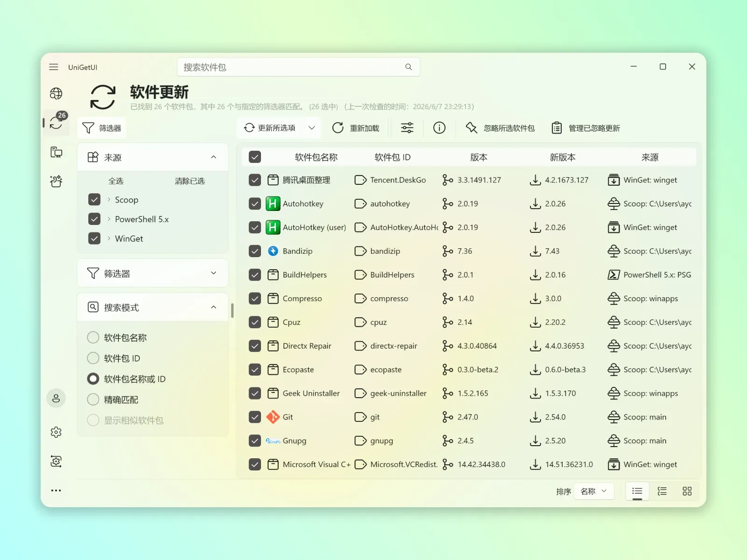Expand the 筛选器 section in side panel
Viewport: 747px width, 560px height.
[x=213, y=273]
